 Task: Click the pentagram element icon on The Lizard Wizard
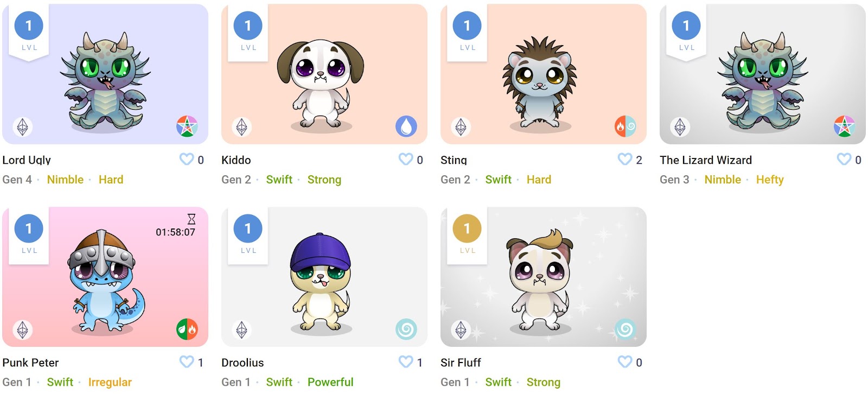pyautogui.click(x=845, y=126)
